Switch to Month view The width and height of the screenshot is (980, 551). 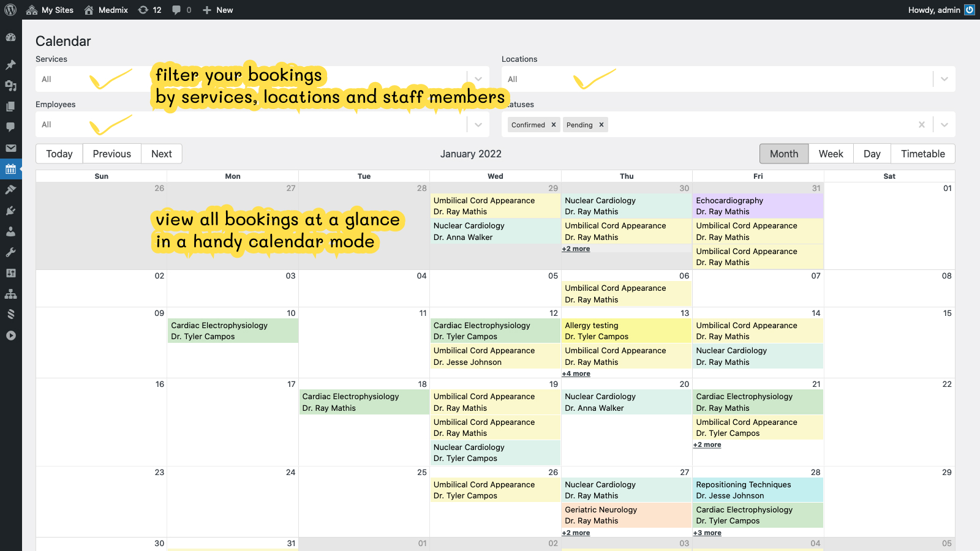pos(784,154)
